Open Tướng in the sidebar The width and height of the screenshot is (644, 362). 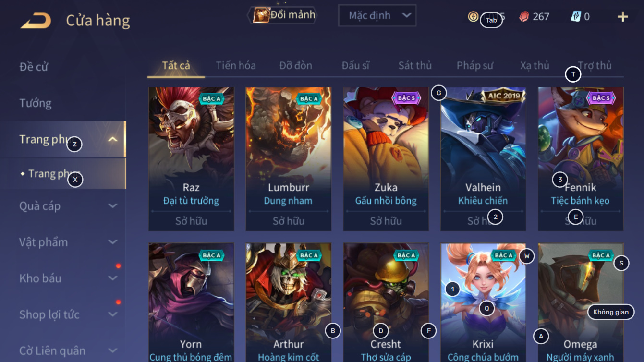(36, 103)
